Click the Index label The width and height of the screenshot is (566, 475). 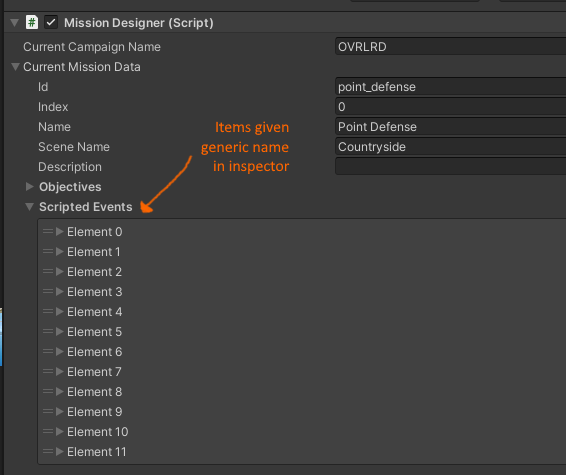tap(53, 107)
